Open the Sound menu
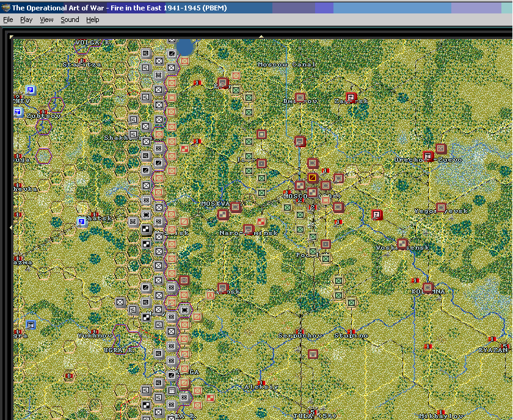This screenshot has height=420, width=513. 70,20
